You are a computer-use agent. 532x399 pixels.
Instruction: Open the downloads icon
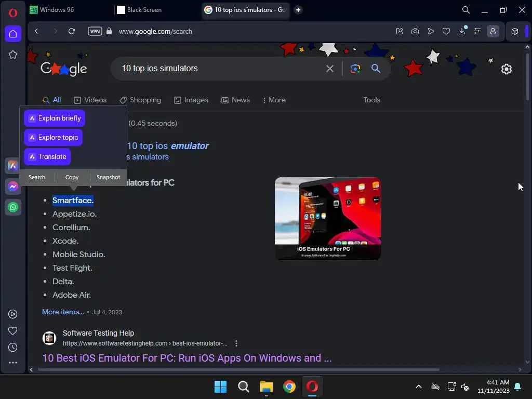pyautogui.click(x=462, y=31)
